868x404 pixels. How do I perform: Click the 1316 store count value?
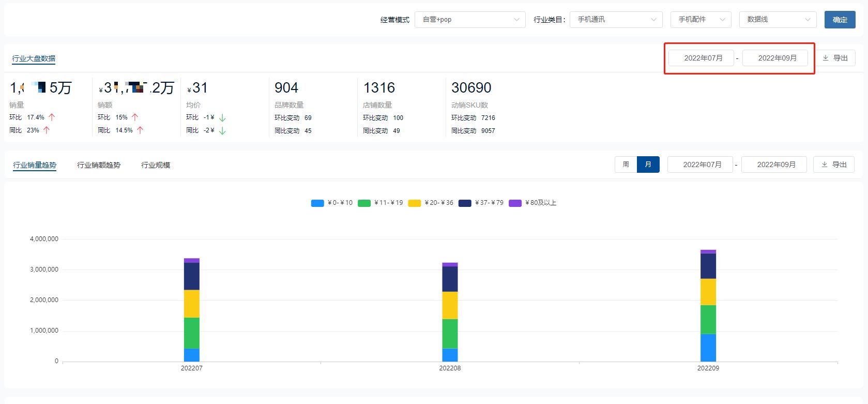point(379,88)
